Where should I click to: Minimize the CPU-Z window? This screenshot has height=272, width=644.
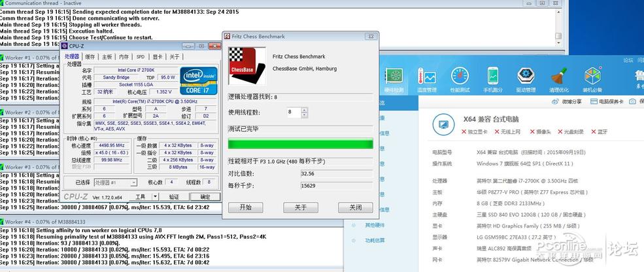[x=187, y=46]
